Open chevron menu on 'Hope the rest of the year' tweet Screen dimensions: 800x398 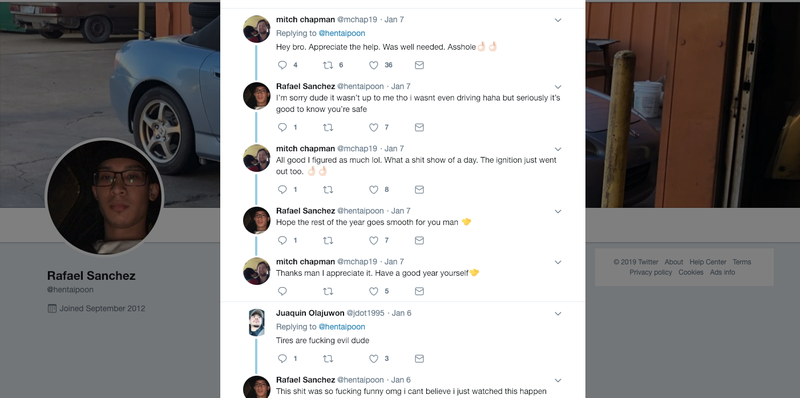click(558, 211)
